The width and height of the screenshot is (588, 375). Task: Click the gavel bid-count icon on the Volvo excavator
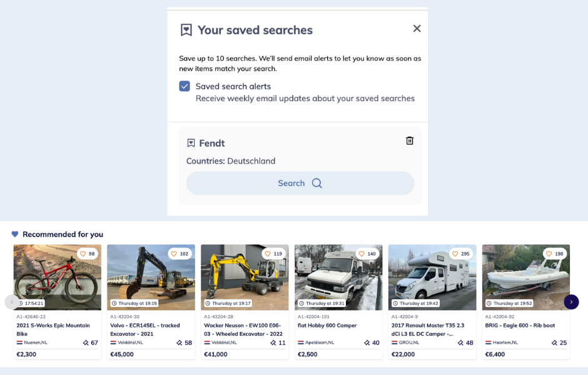click(x=180, y=342)
